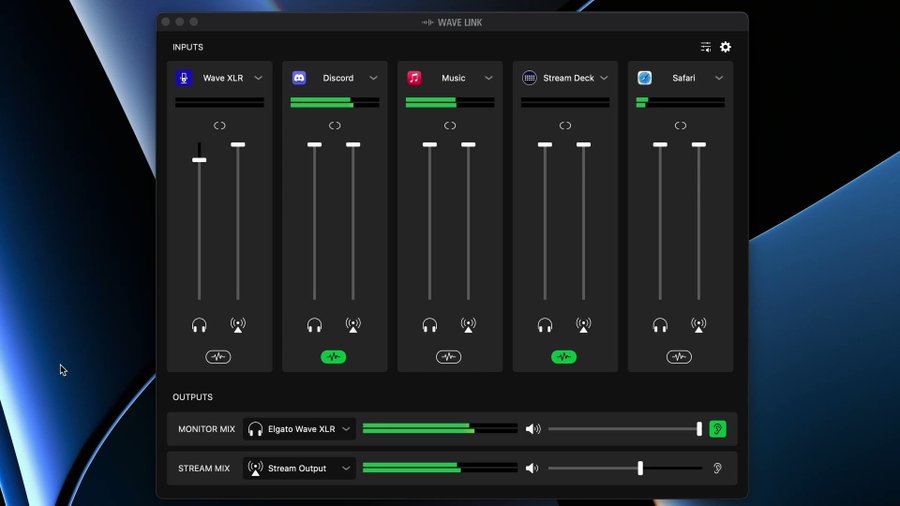
Task: Mute Wave XLR in stream mix
Action: tap(238, 325)
